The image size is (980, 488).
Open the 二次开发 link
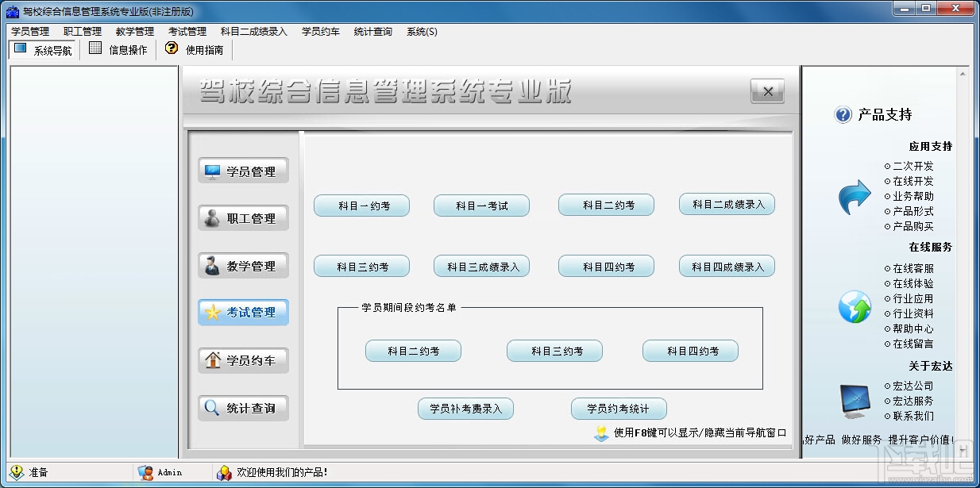click(x=913, y=167)
